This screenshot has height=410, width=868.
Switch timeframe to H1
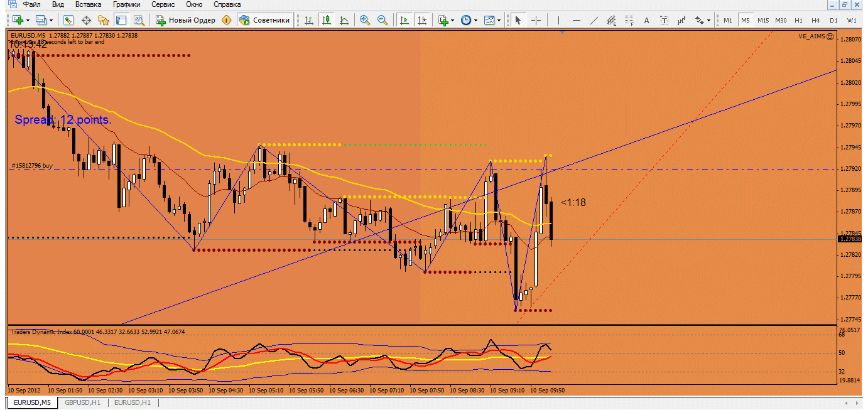(799, 20)
